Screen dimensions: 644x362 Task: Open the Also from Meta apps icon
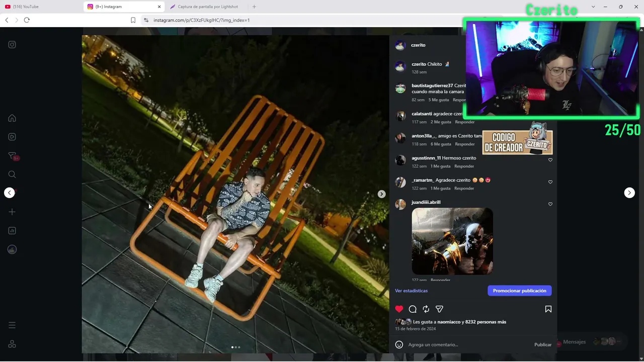(x=12, y=344)
